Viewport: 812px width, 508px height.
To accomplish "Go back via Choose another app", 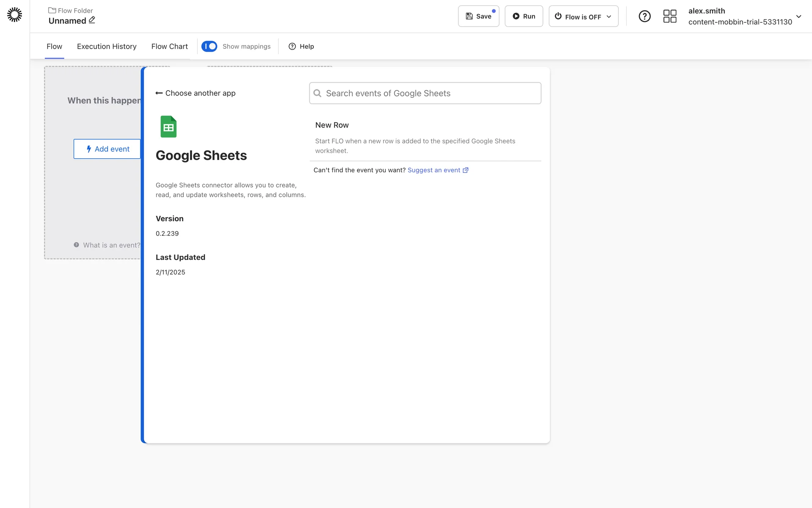I will click(x=195, y=93).
